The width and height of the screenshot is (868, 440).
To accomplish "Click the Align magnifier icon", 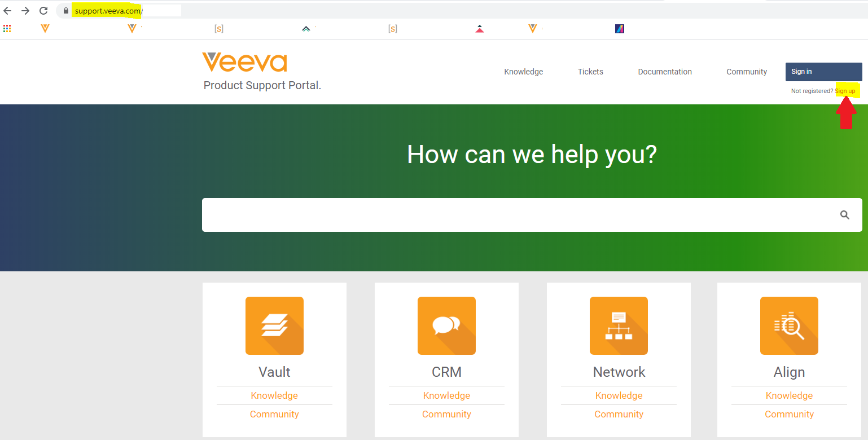I will (789, 325).
